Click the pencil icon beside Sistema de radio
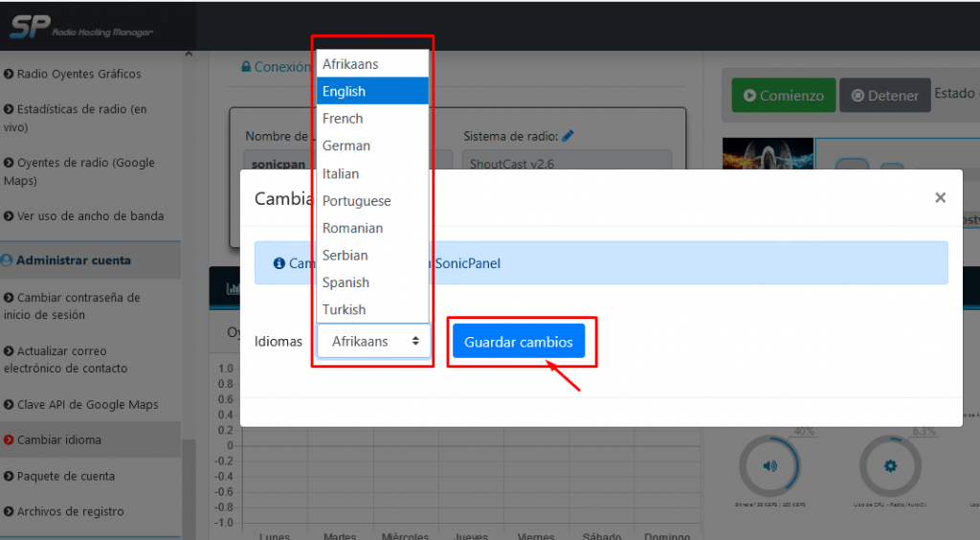980x540 pixels. [568, 136]
